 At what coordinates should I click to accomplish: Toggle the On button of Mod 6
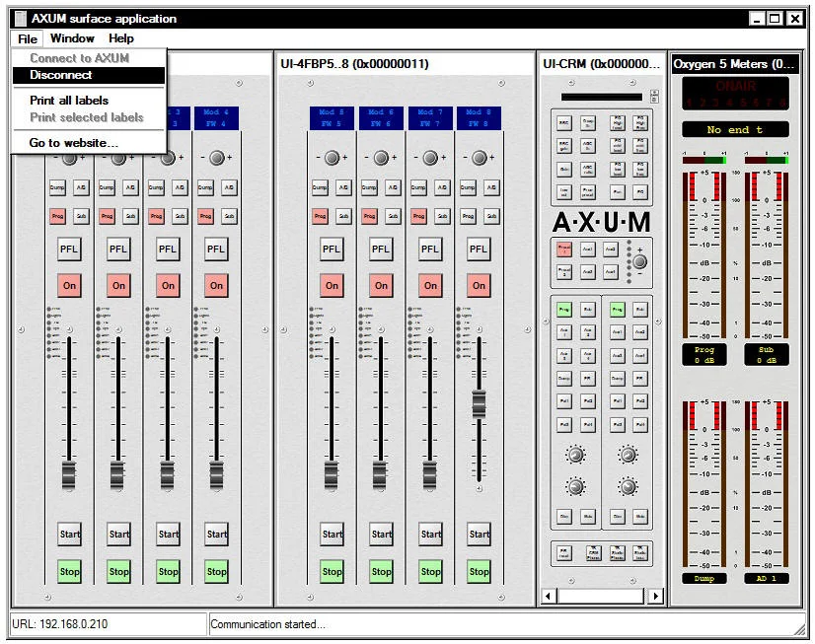(381, 285)
